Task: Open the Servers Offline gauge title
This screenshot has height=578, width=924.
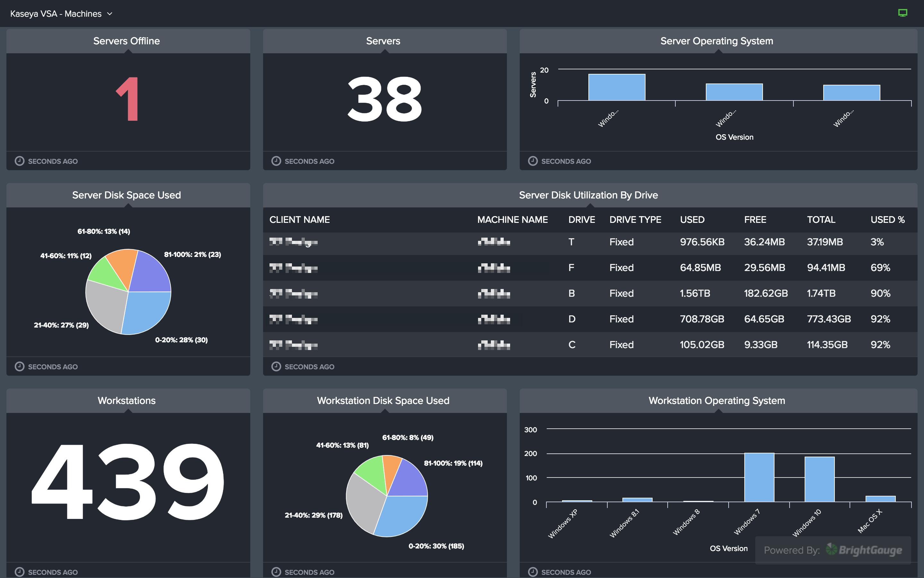Action: tap(126, 41)
